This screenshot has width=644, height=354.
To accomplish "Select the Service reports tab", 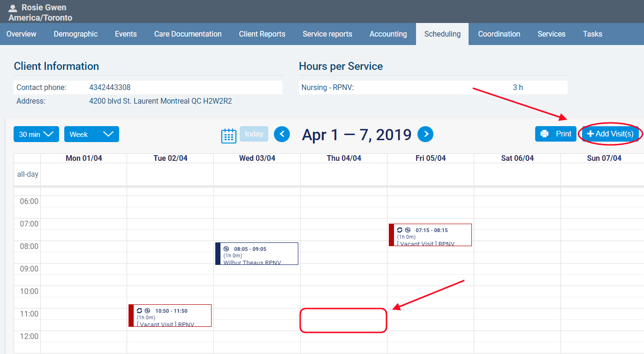I will 327,34.
